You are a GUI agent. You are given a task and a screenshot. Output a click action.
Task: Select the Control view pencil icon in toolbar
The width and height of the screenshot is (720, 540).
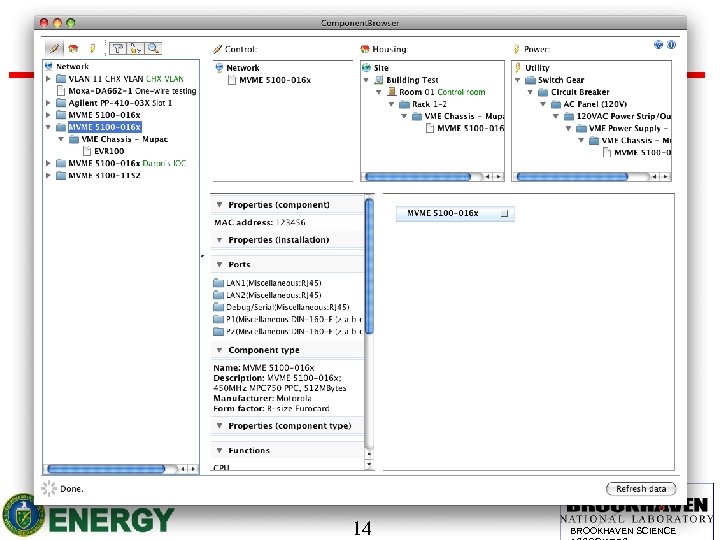pyautogui.click(x=54, y=48)
